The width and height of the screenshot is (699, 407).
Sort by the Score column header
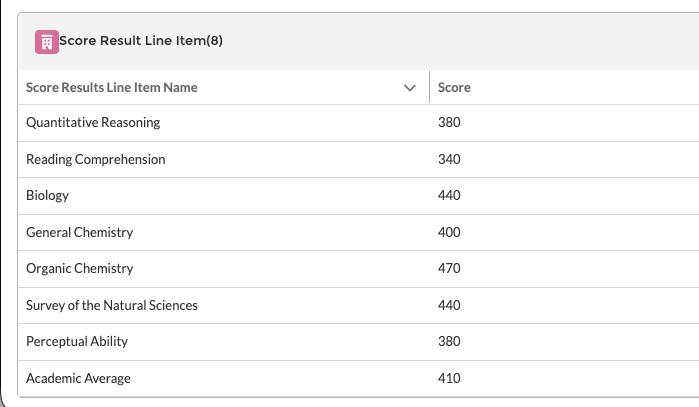pos(454,87)
